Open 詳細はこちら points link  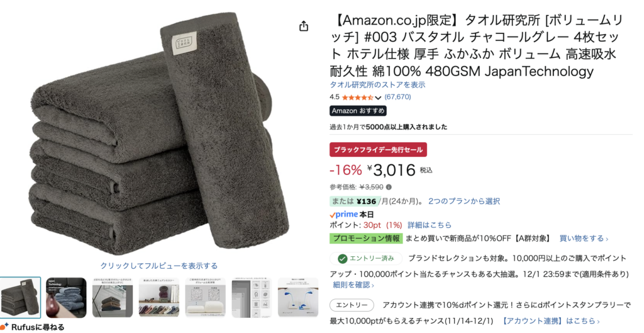[429, 225]
